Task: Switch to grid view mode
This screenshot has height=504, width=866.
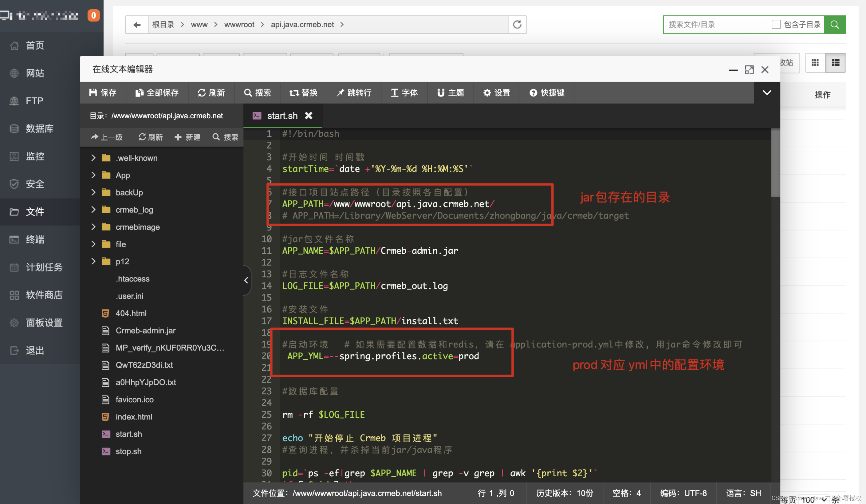Action: [x=815, y=62]
